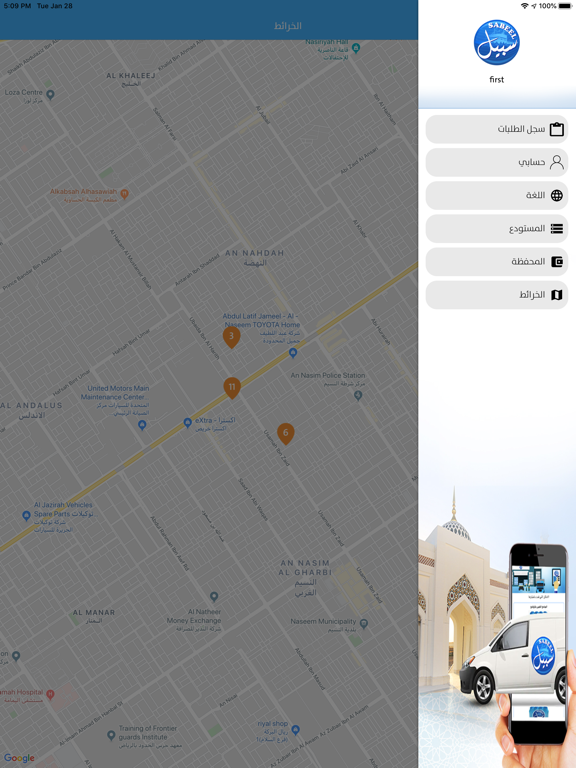Click the globe icon beside اللغة
The height and width of the screenshot is (768, 576).
point(556,195)
